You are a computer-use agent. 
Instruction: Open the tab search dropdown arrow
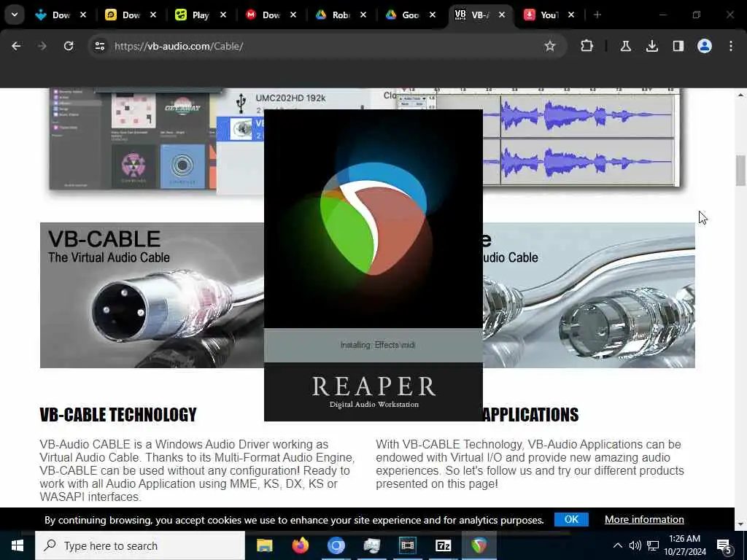[x=15, y=15]
